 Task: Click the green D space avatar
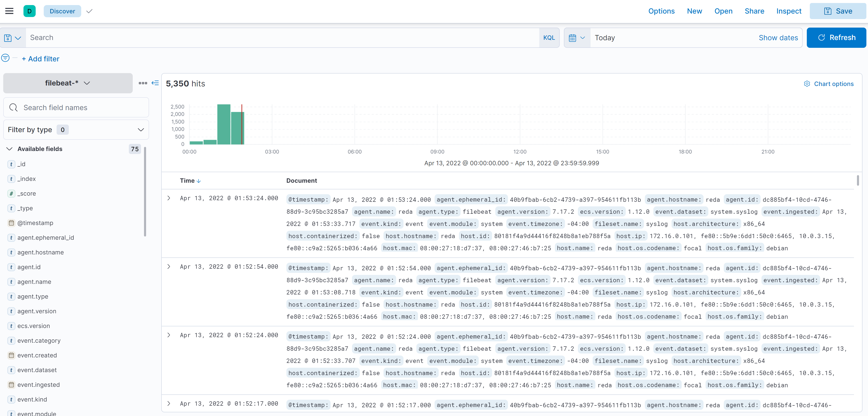tap(29, 11)
